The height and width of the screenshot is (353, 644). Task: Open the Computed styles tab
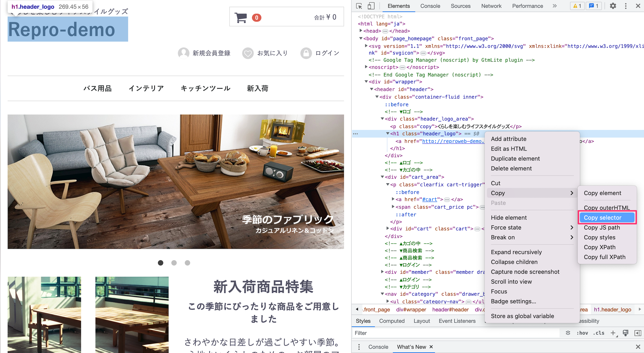pyautogui.click(x=392, y=321)
